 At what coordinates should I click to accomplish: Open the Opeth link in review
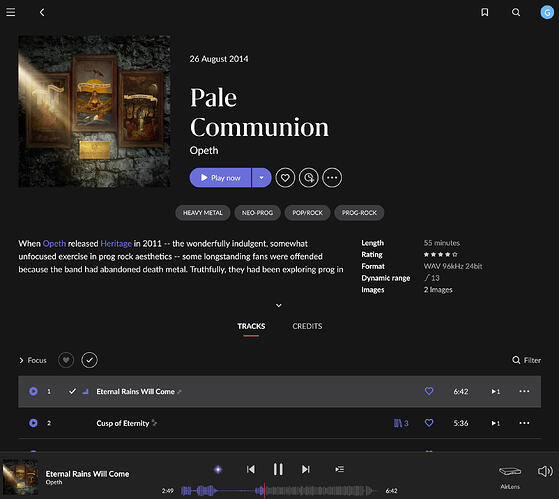click(x=54, y=243)
